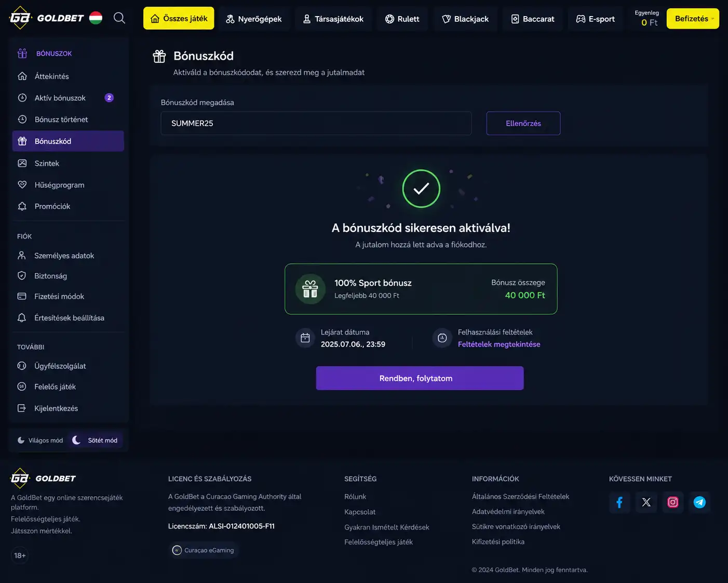
Task: Click the 100% Sport bónusz card
Action: click(x=421, y=289)
